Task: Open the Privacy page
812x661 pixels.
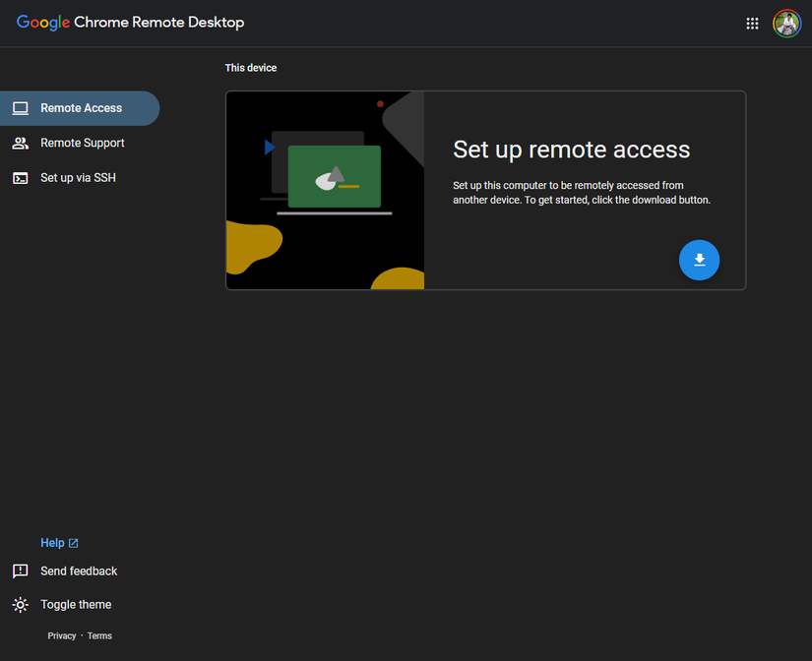Action: coord(61,635)
